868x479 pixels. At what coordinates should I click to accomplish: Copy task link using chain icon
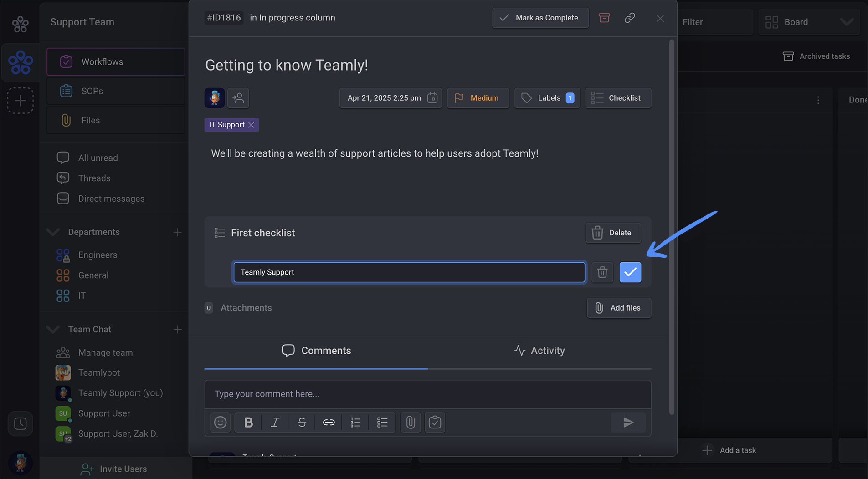point(630,18)
